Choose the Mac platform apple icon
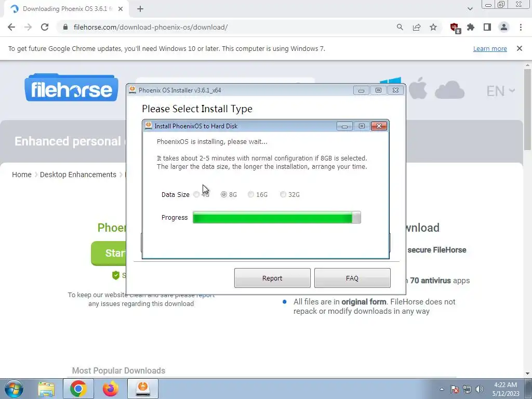The image size is (532, 399). [x=418, y=88]
